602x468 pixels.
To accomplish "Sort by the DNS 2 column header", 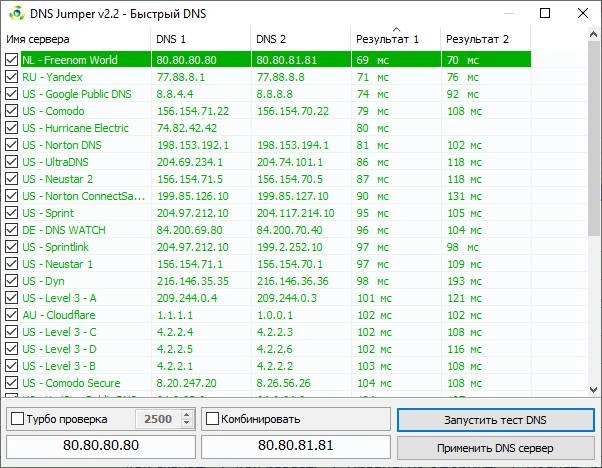I will tap(301, 39).
